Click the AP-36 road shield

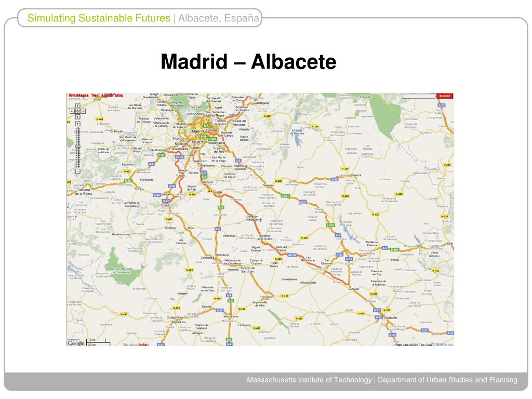(292, 255)
